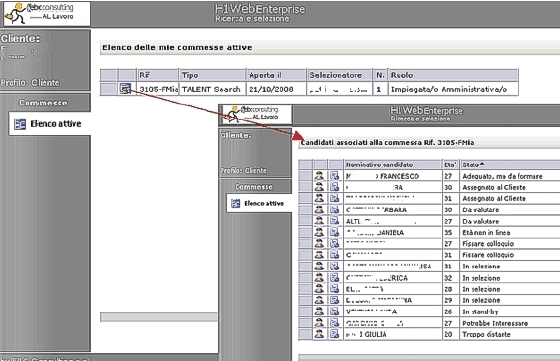Click DANIELA candidate name cell
The height and width of the screenshot is (361, 560).
click(393, 232)
